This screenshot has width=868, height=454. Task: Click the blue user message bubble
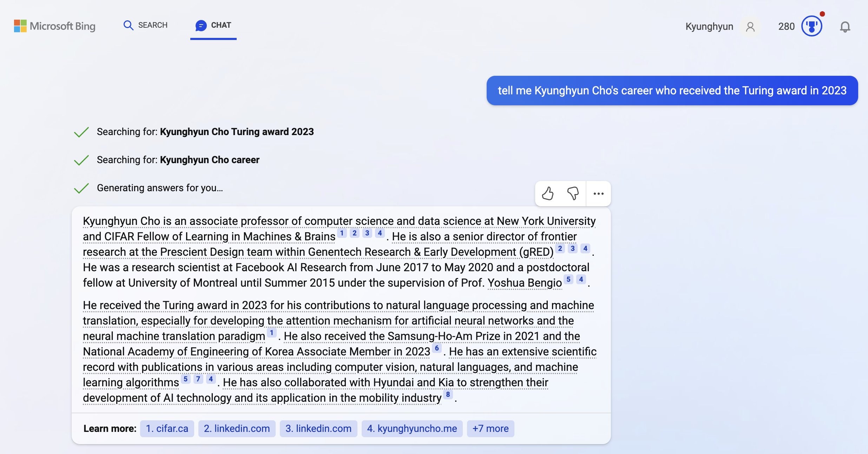(x=672, y=91)
